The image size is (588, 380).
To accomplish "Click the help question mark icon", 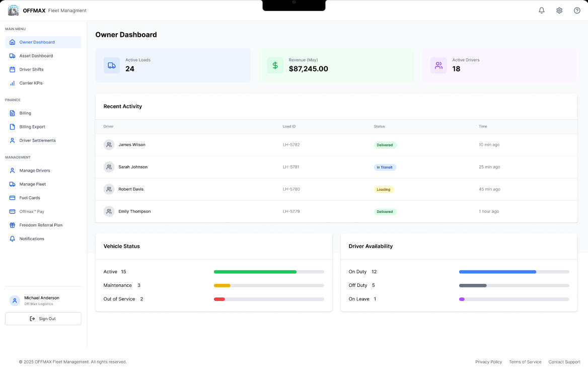I will pyautogui.click(x=577, y=11).
